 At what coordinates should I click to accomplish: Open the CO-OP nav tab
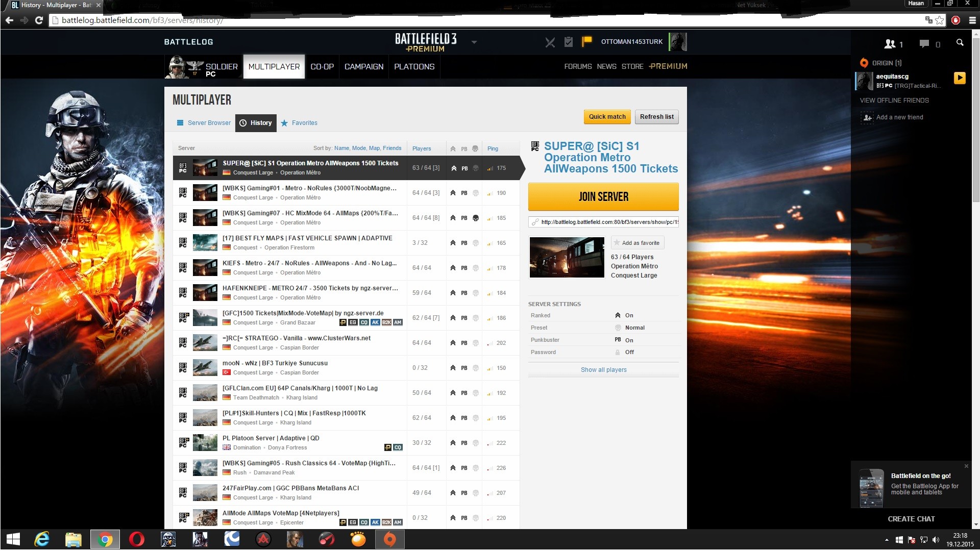point(322,67)
